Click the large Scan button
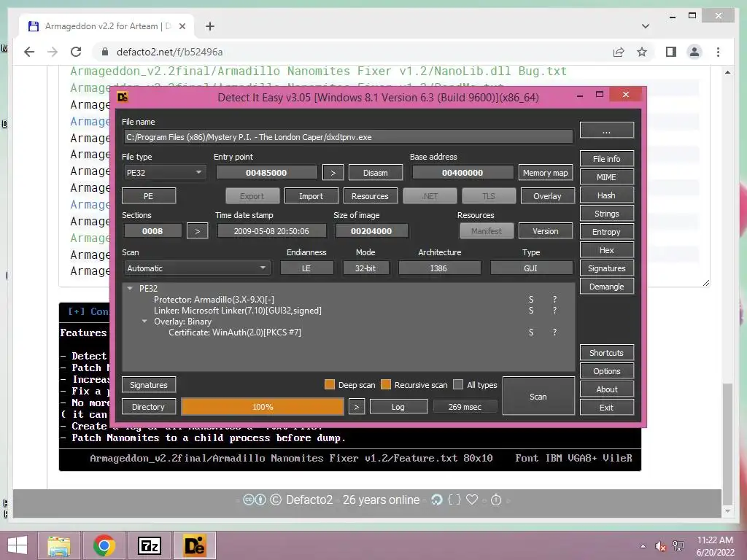Viewport: 747px width, 560px height. point(538,396)
